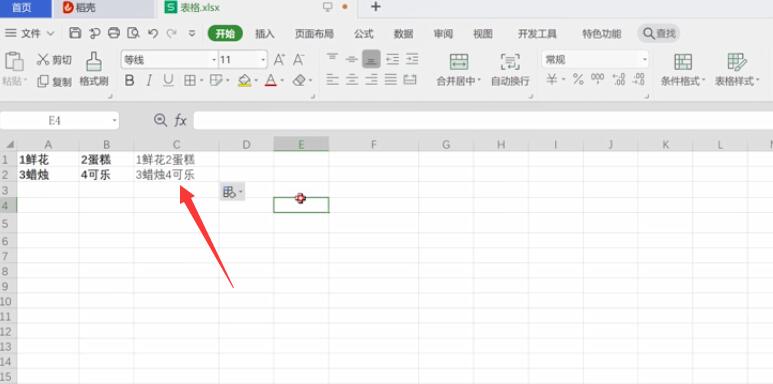Center text horizontally
Image resolution: width=773 pixels, height=384 pixels.
coord(351,79)
